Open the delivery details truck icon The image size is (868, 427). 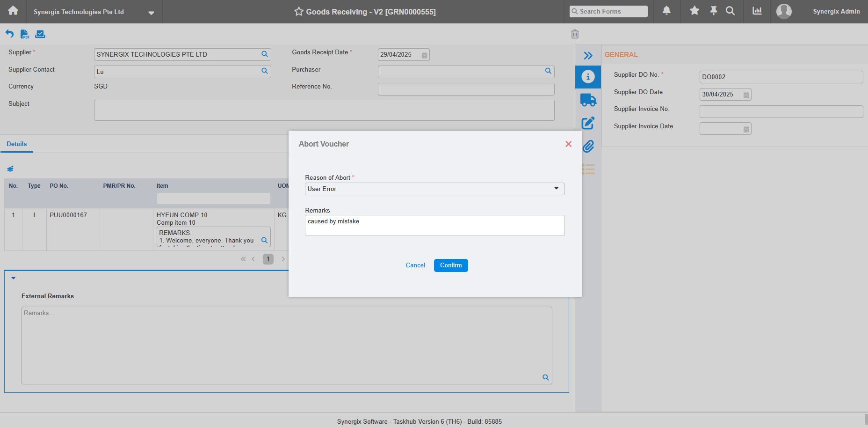click(x=588, y=100)
